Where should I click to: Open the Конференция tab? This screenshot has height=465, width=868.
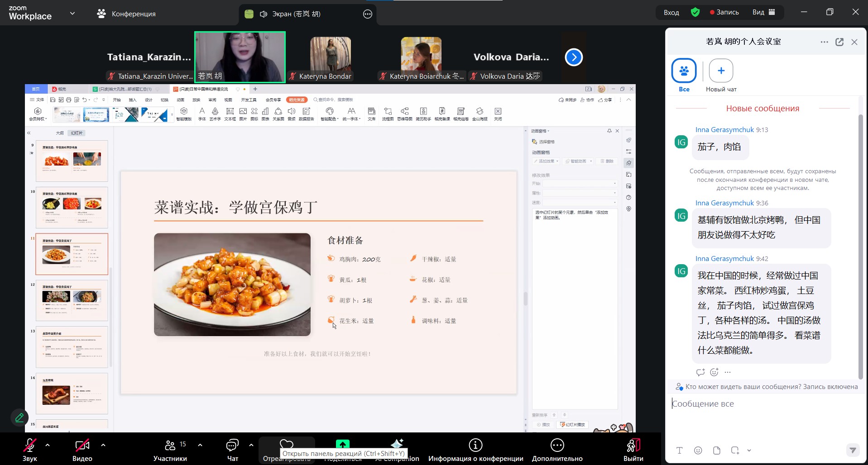(x=126, y=14)
